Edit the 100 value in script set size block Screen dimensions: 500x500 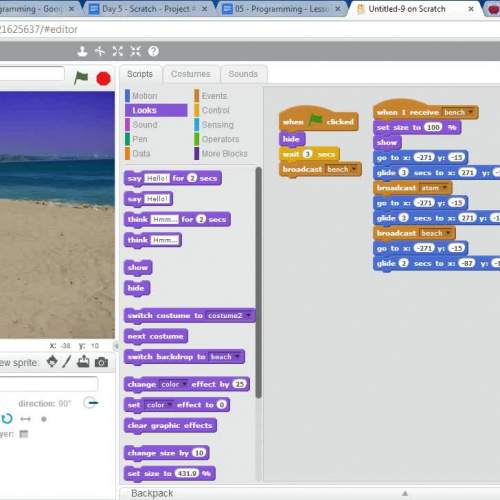(x=433, y=127)
